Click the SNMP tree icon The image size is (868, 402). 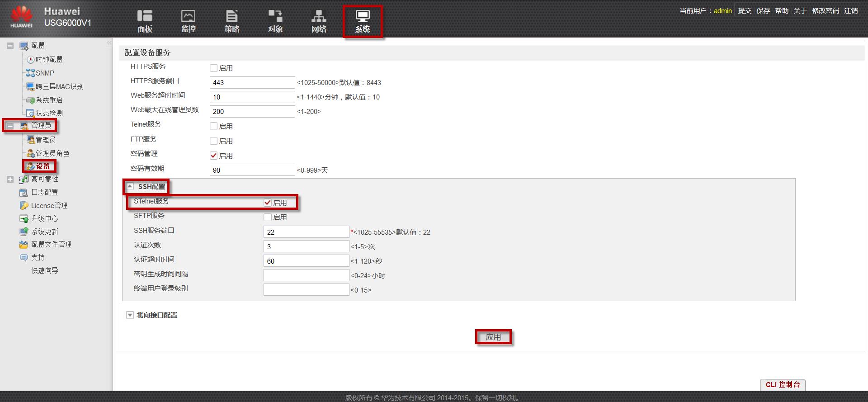(x=31, y=73)
